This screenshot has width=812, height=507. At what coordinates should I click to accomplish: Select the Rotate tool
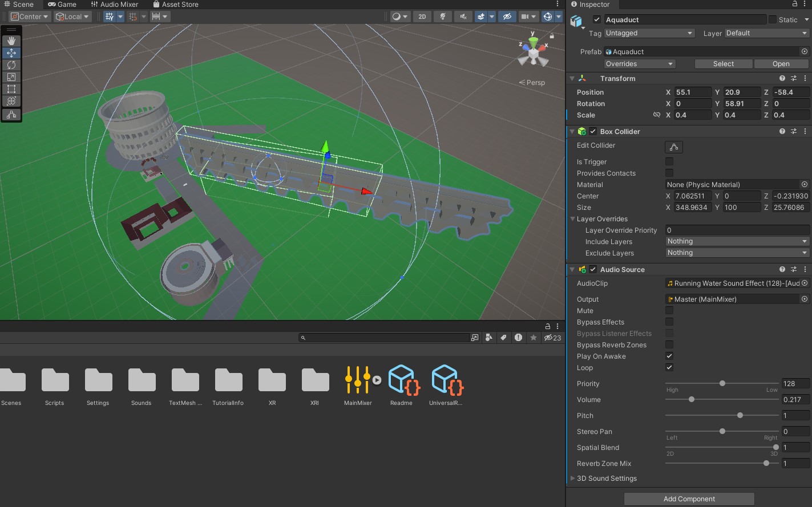[11, 65]
